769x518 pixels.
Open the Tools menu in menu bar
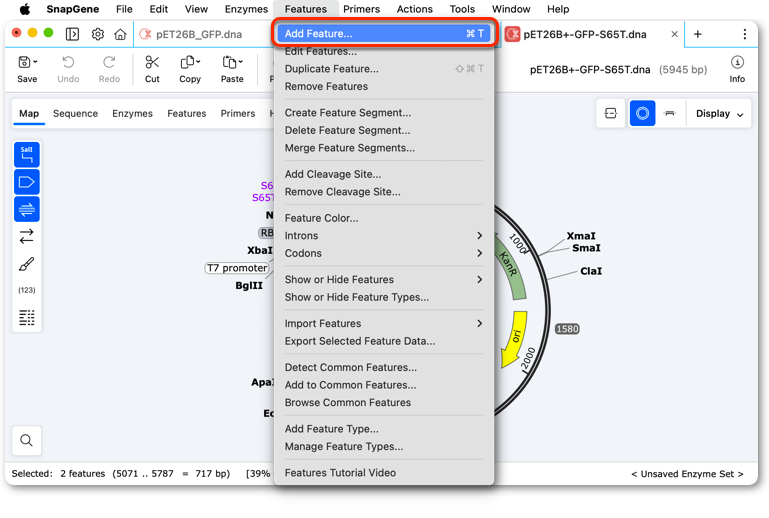coord(462,9)
